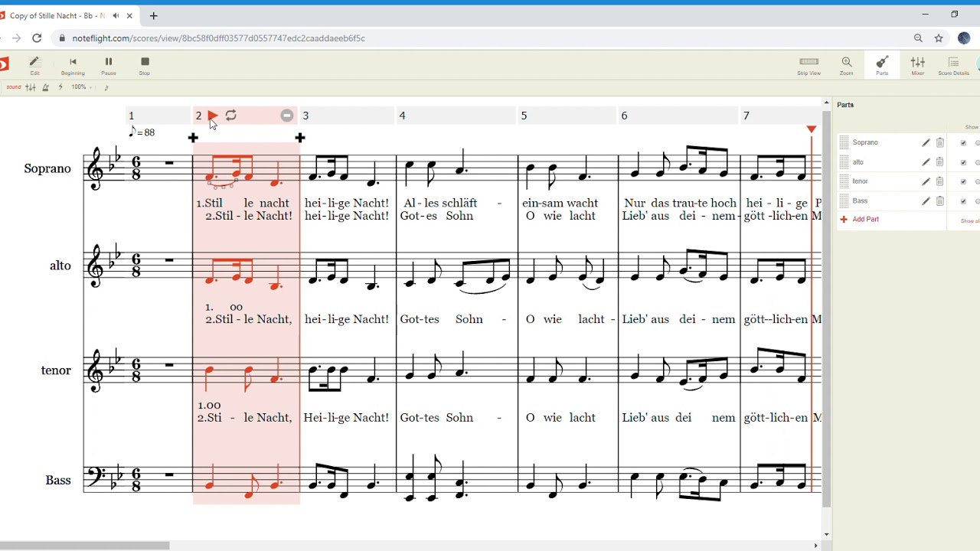The height and width of the screenshot is (551, 980).
Task: Click the eighth note icon in the toolbar
Action: (106, 87)
